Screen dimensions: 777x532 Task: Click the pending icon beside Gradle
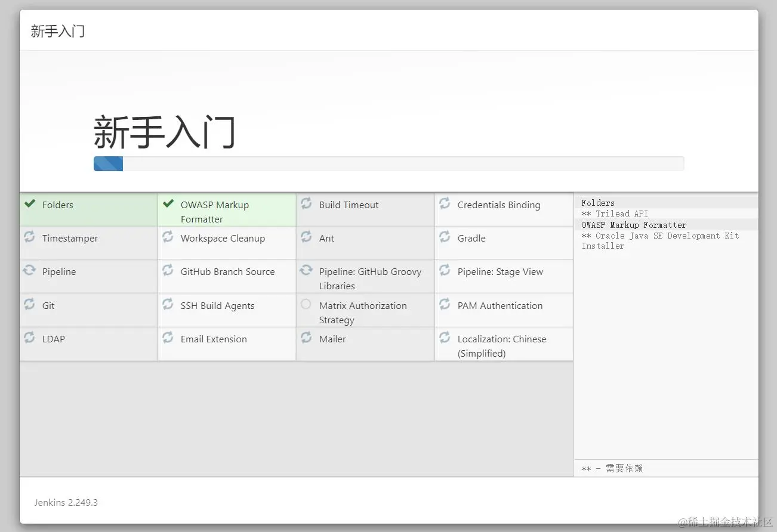445,237
